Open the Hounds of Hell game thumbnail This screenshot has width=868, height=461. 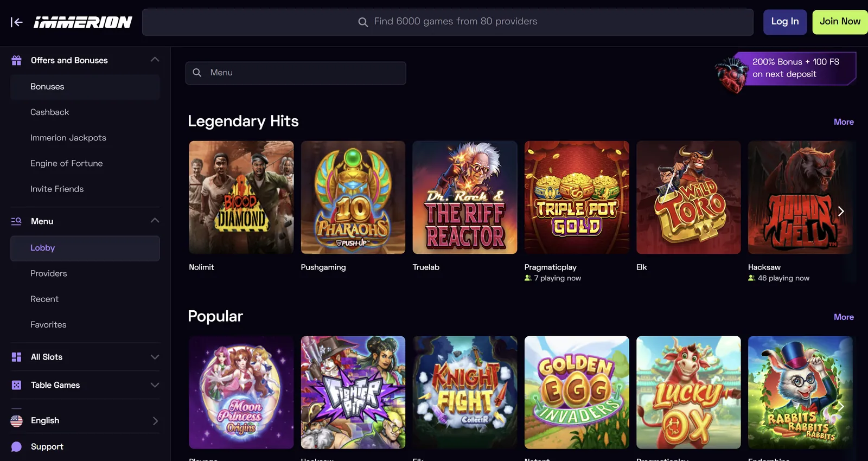[x=800, y=197]
